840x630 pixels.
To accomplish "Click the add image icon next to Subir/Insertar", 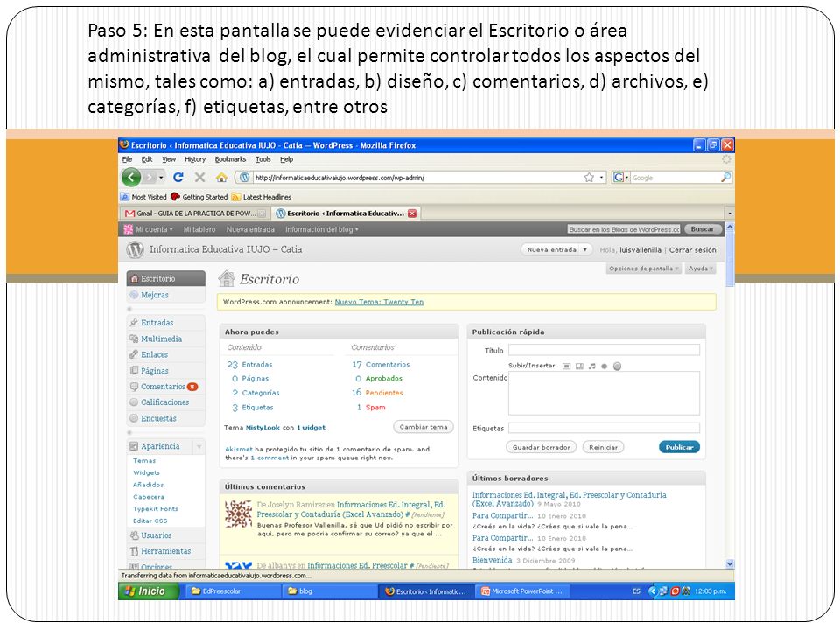I will [566, 367].
